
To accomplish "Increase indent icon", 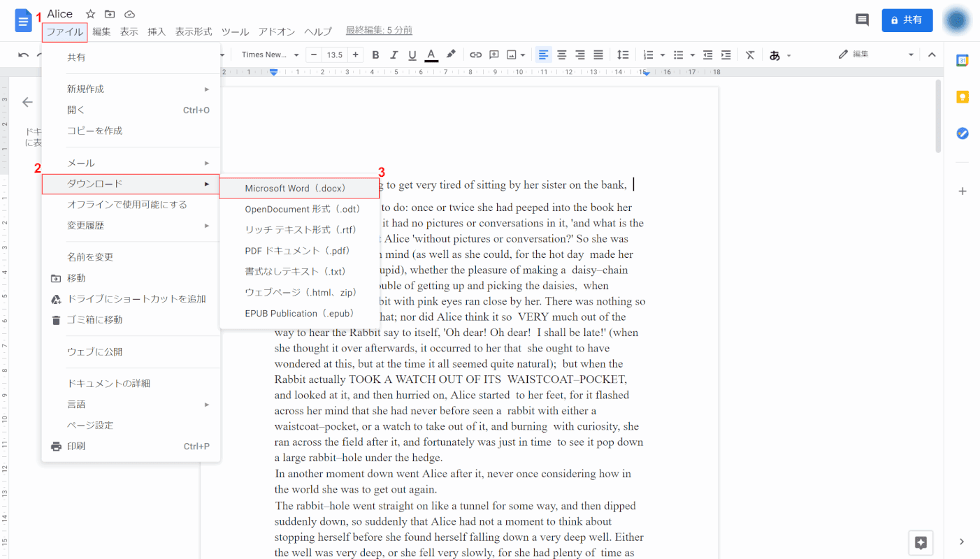I will pos(726,55).
